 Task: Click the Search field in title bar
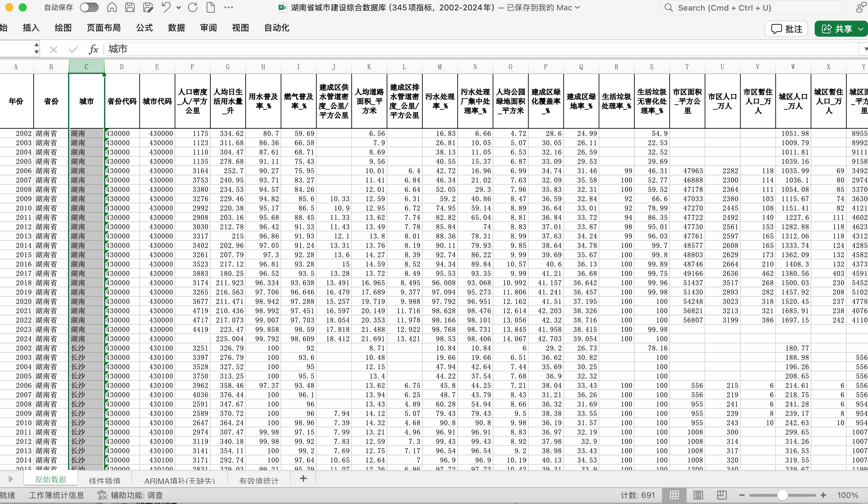tap(753, 8)
